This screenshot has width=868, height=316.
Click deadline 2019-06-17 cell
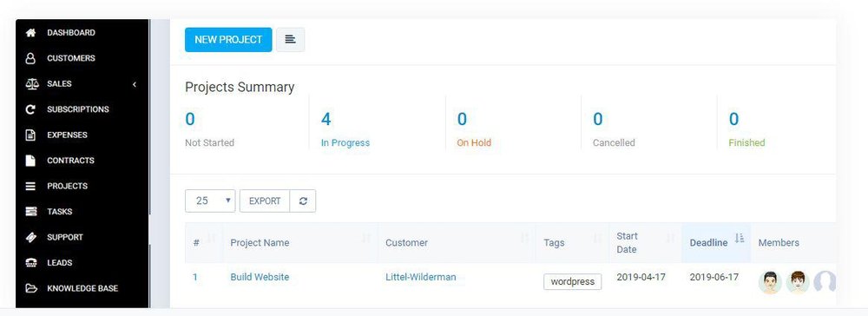(x=714, y=277)
